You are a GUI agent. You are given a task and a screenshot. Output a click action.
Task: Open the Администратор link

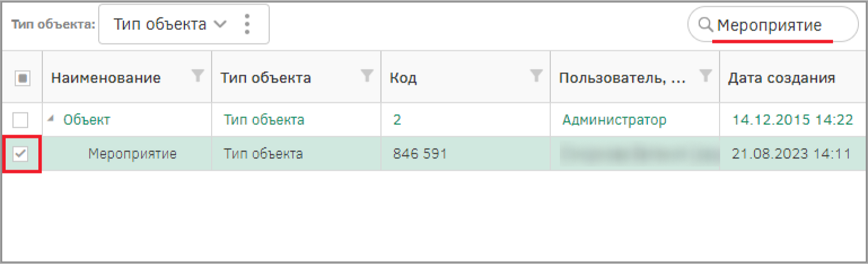point(614,119)
